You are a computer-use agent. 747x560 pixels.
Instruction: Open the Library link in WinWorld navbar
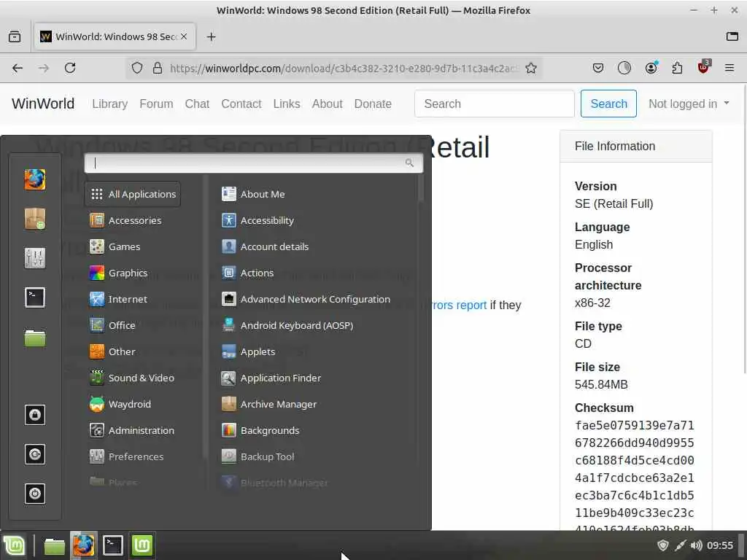[x=109, y=104]
